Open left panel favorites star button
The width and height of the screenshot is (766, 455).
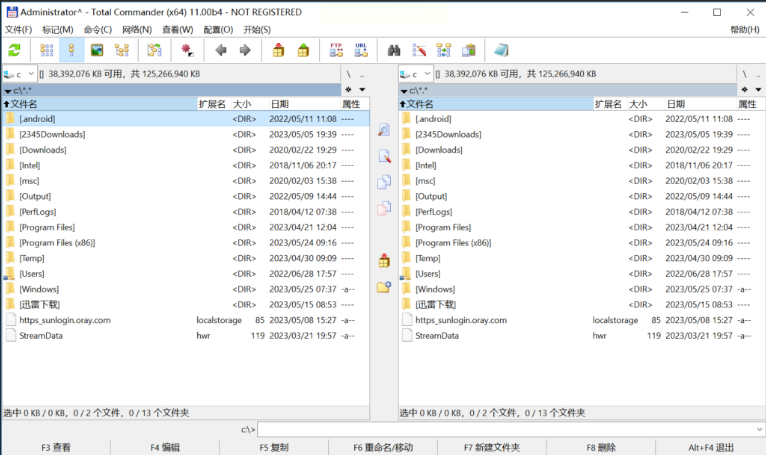(348, 89)
